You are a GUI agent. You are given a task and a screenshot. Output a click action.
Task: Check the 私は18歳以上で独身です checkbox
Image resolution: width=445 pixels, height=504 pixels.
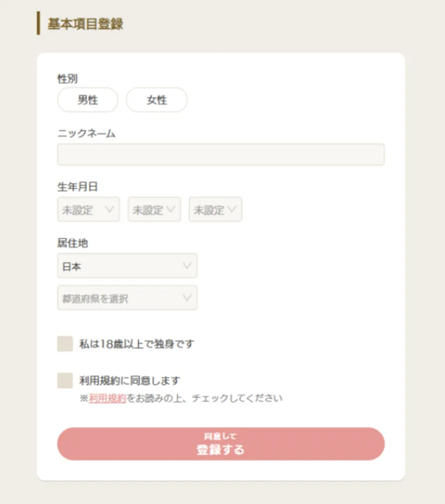click(x=64, y=343)
